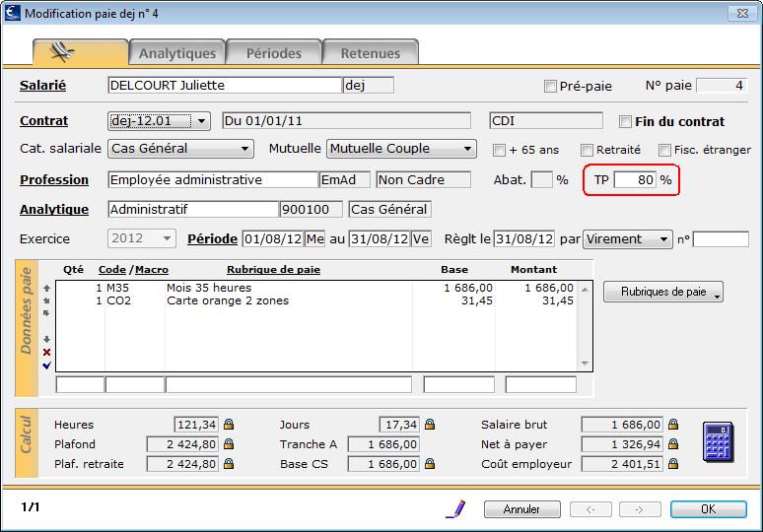This screenshot has height=532, width=763.
Task: Click the previous record arrow button
Action: [590, 509]
